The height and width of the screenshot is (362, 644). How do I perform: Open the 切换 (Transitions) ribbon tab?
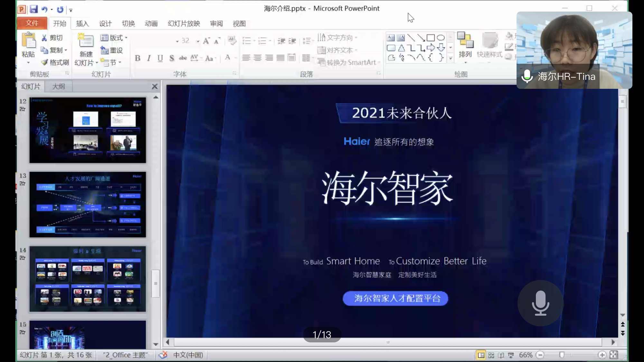click(128, 23)
